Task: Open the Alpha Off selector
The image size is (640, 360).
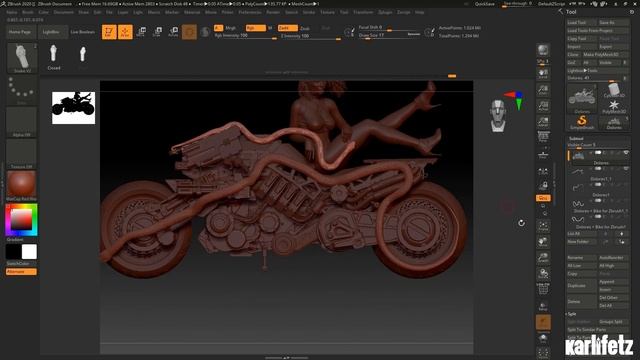Action: point(22,122)
